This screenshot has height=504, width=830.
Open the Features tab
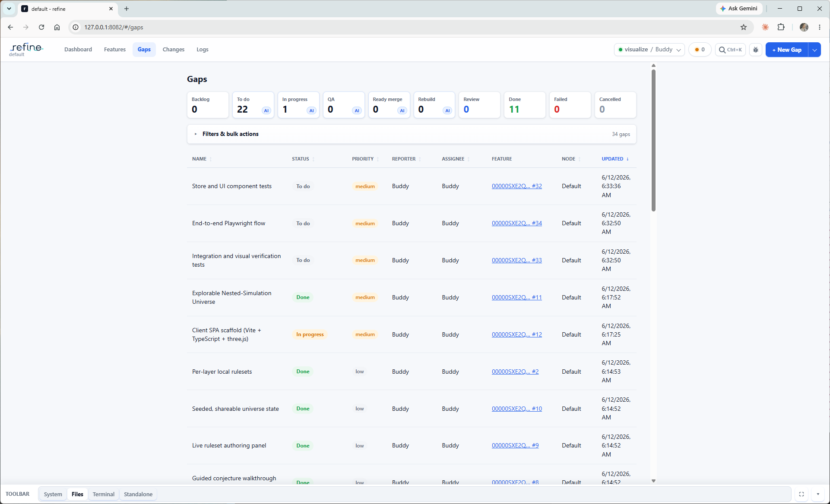pyautogui.click(x=115, y=50)
